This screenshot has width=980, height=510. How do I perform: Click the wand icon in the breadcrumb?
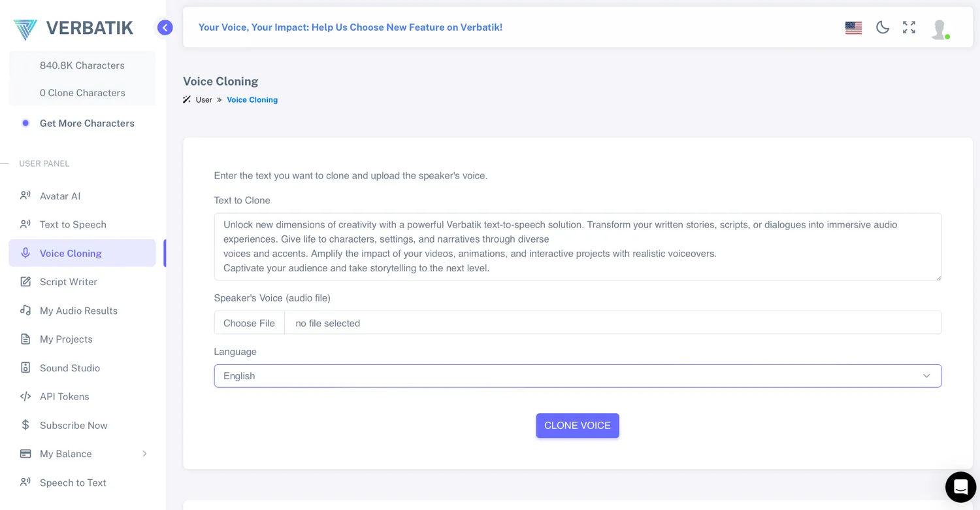187,100
